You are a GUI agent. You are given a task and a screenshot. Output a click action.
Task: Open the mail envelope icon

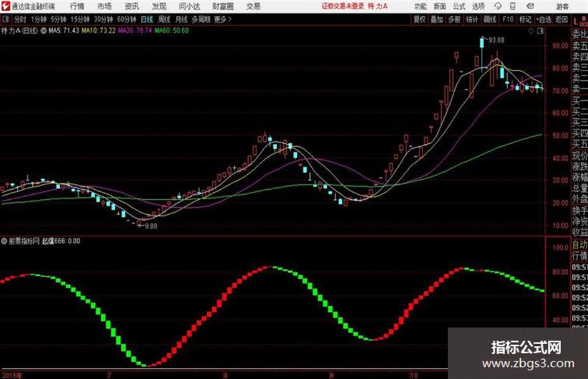tap(530, 6)
